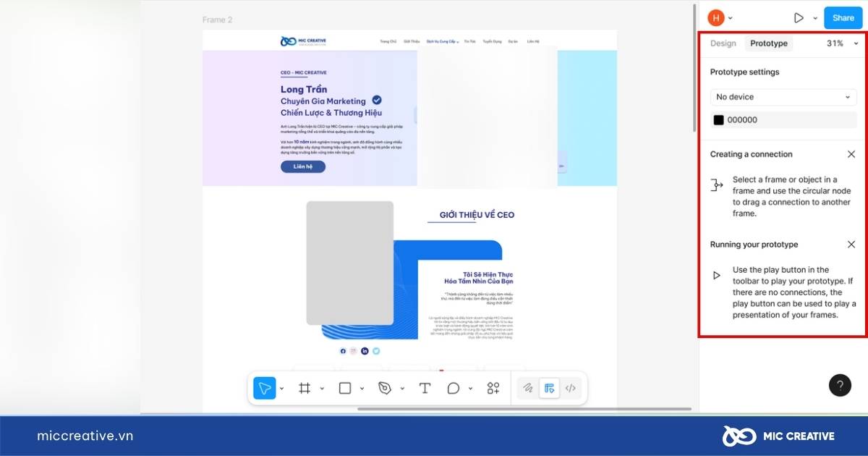Select the Prototype tab
The width and height of the screenshot is (868, 456).
768,43
